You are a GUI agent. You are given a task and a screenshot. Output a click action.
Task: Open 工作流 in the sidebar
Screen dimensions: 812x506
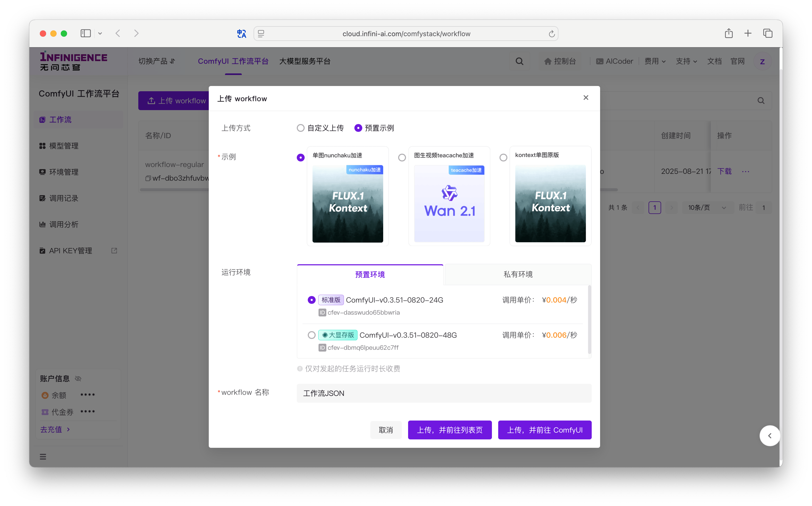[x=78, y=120]
